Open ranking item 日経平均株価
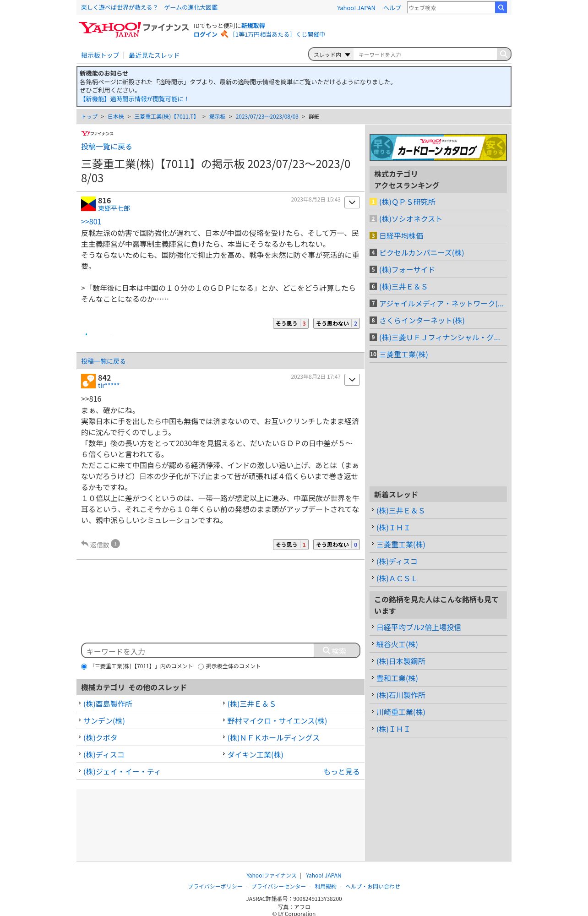588x916 pixels. (401, 236)
